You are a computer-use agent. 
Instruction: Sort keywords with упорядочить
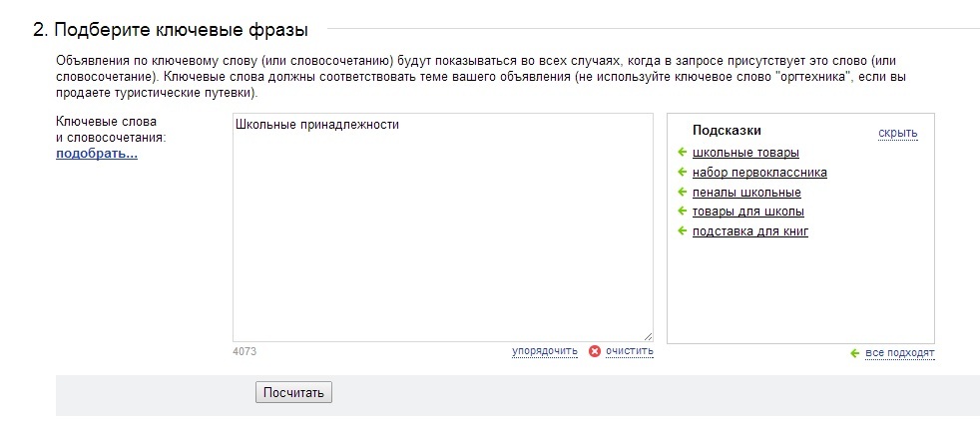(x=544, y=351)
